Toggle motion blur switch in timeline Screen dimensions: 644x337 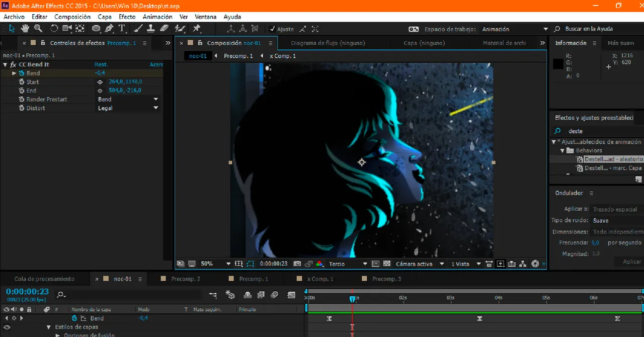pos(274,295)
